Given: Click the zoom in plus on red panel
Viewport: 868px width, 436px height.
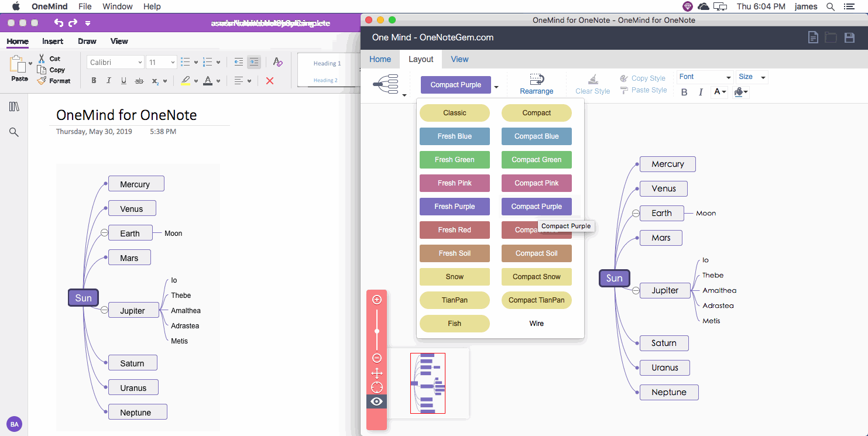Looking at the screenshot, I should (x=377, y=300).
